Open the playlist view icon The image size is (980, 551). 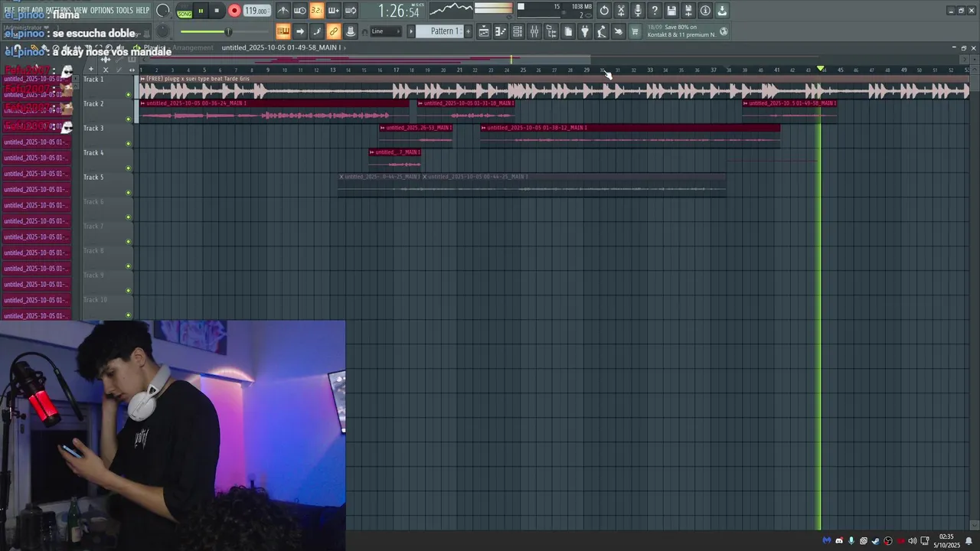pos(484,31)
